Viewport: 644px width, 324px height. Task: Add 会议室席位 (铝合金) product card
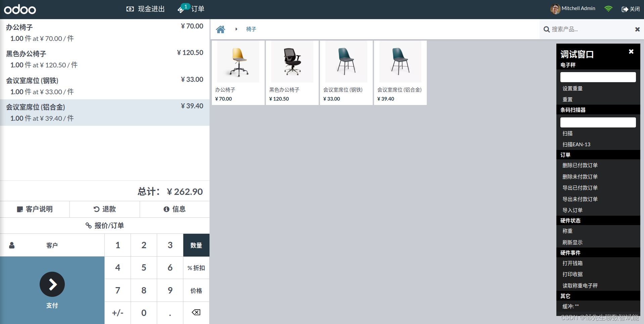pos(400,72)
